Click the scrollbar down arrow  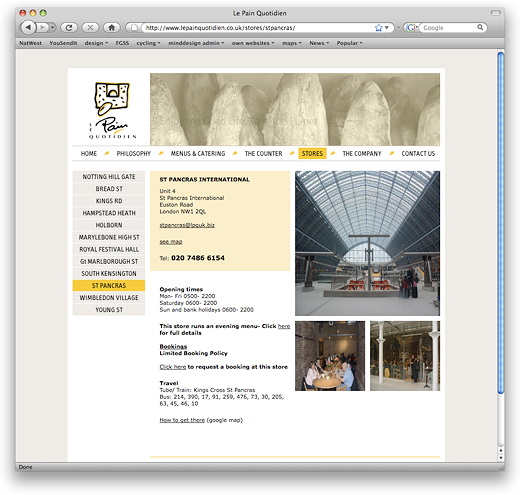501,458
